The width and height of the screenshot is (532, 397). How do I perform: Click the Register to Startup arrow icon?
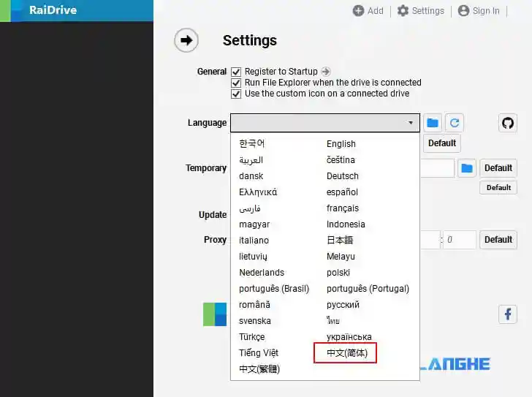tap(325, 72)
